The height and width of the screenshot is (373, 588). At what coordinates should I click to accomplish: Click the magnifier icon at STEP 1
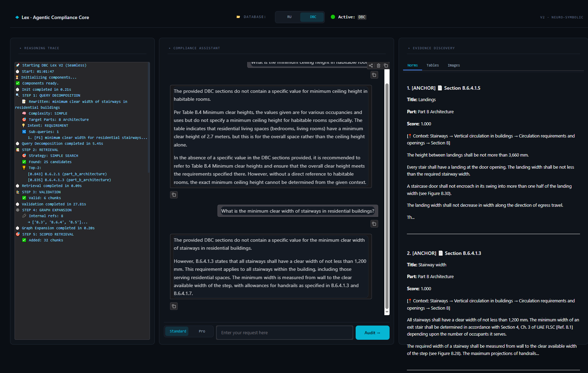18,95
